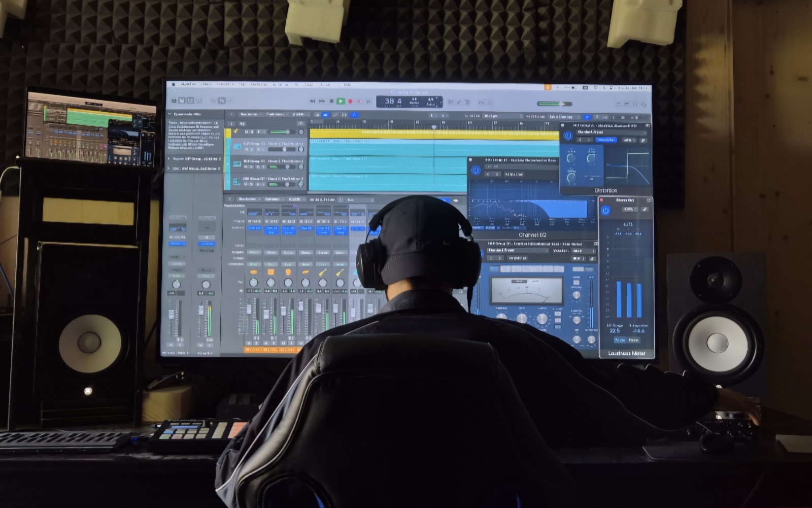Go to next preset in the compressor plug-in
Screen dimensions: 812x508
click(499, 258)
